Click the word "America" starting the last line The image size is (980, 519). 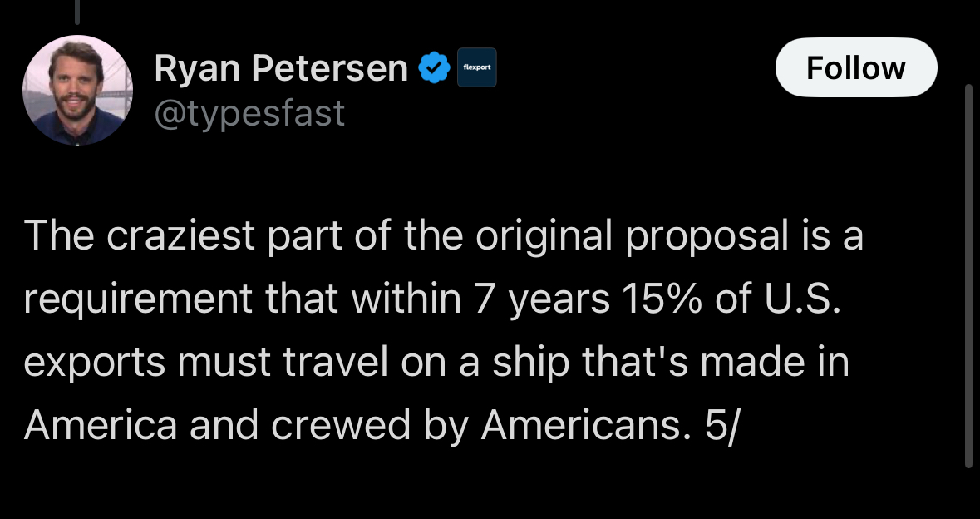[x=101, y=424]
